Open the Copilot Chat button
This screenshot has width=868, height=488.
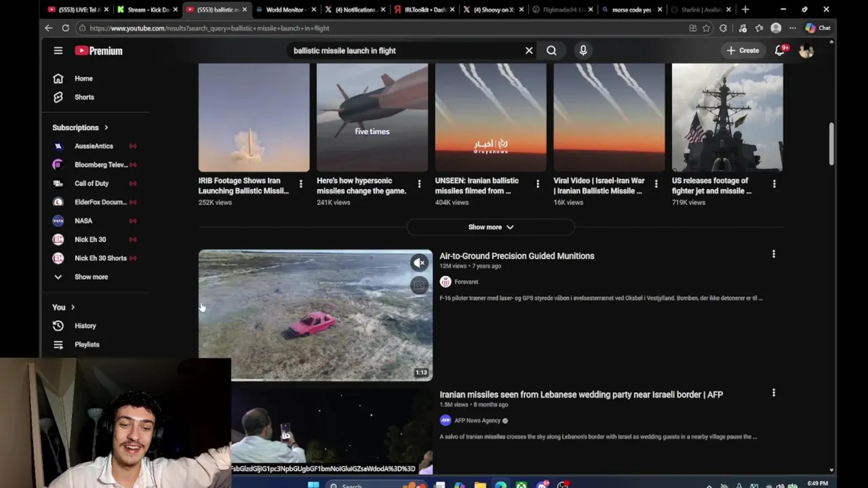(x=818, y=28)
